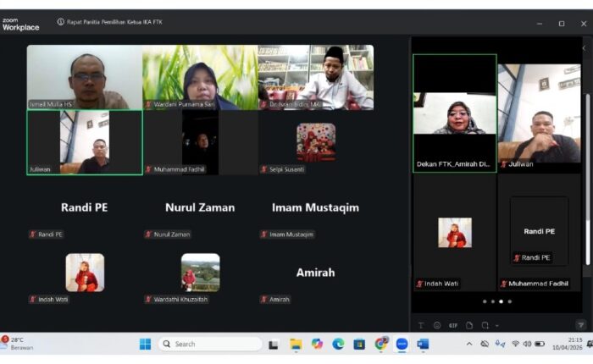The image size is (593, 364).
Task: Click the screenshot capture icon in chat
Action: coord(485,325)
